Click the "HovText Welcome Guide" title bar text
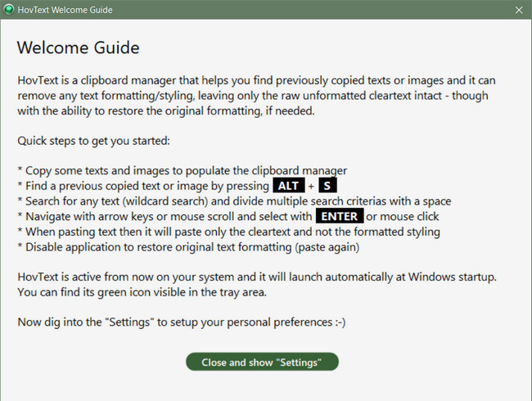The height and width of the screenshot is (401, 532). [x=65, y=10]
